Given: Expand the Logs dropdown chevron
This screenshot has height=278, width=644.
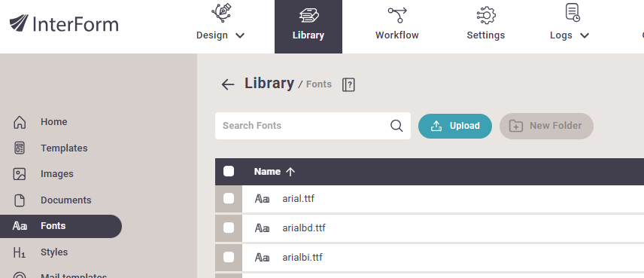Looking at the screenshot, I should pos(585,35).
